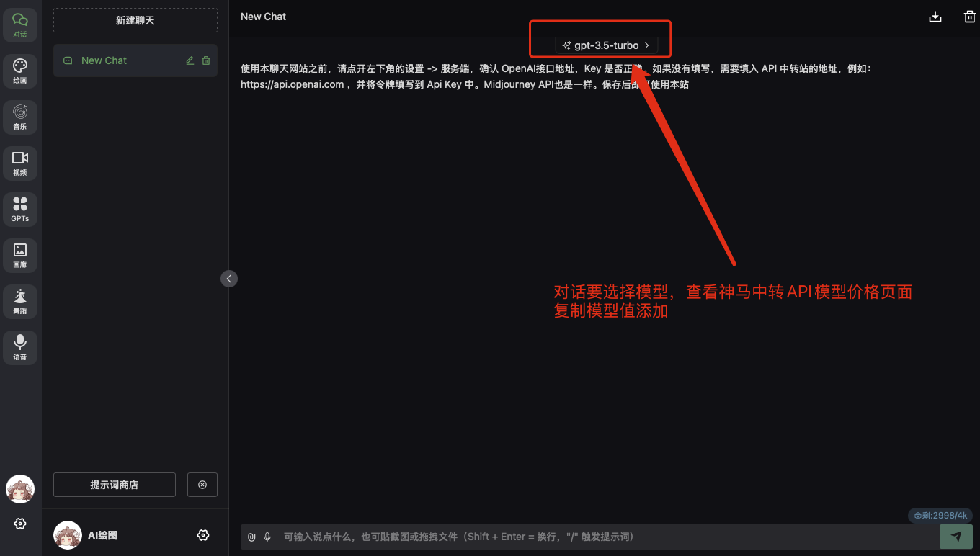Edit the New Chat title with pencil icon

[x=190, y=60]
